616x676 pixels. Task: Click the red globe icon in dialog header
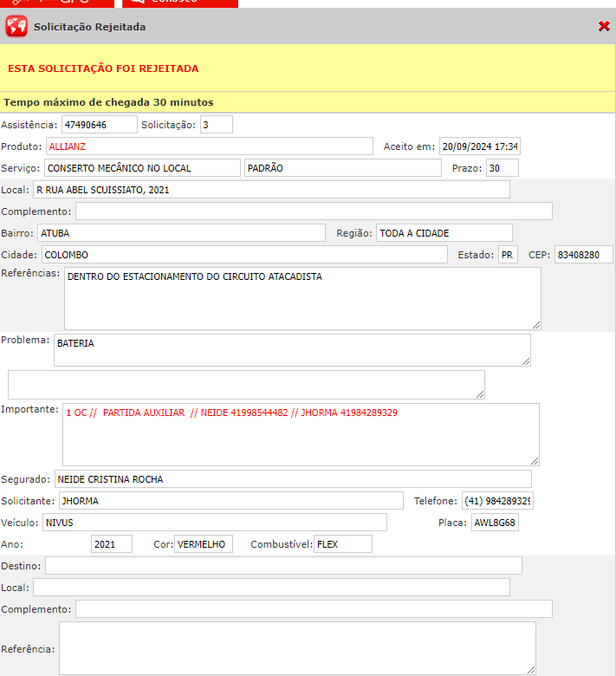tap(16, 27)
